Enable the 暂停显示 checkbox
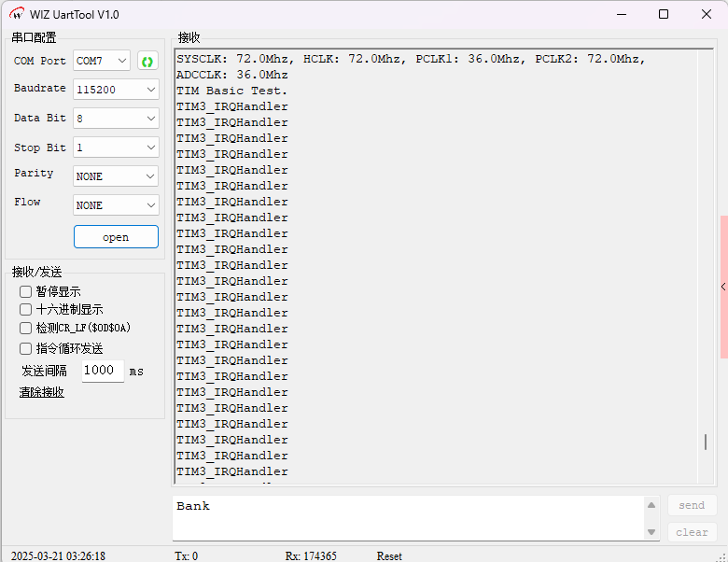This screenshot has height=562, width=728. coord(26,291)
